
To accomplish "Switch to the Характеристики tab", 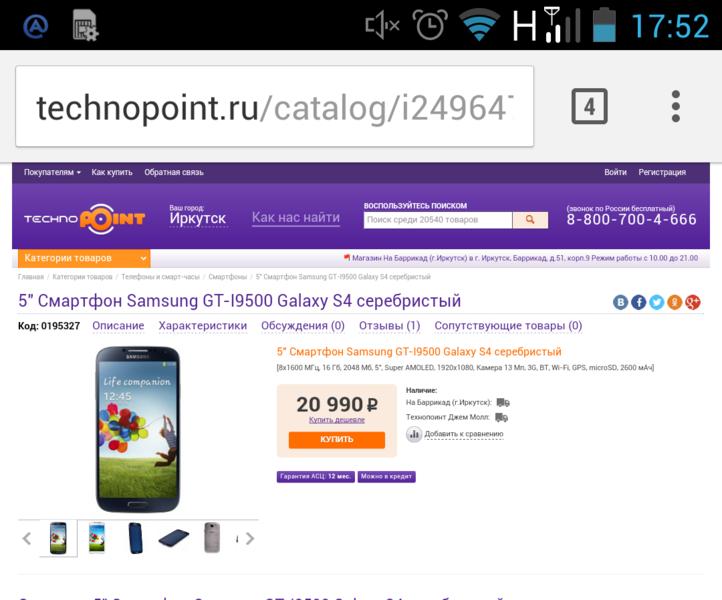I will (203, 326).
